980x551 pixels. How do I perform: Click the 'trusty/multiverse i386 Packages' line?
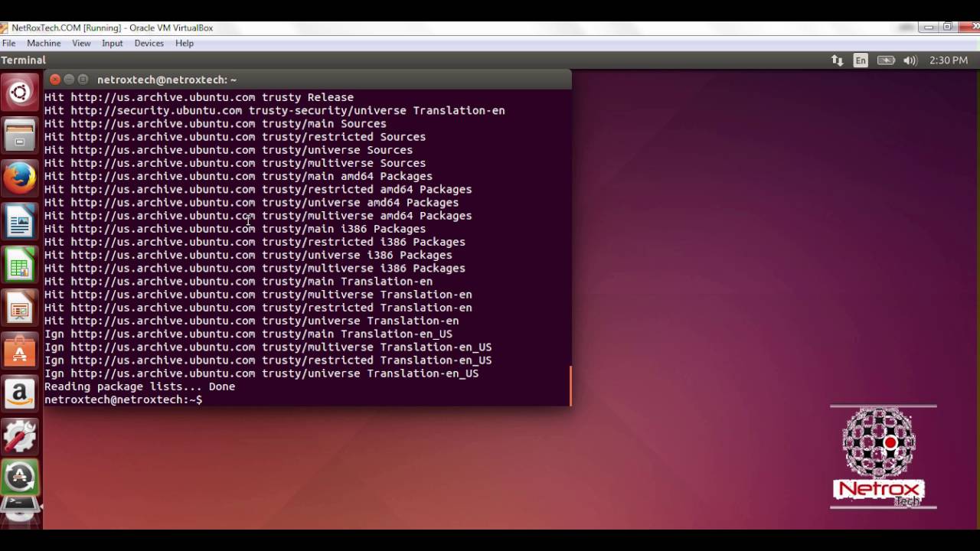click(255, 268)
